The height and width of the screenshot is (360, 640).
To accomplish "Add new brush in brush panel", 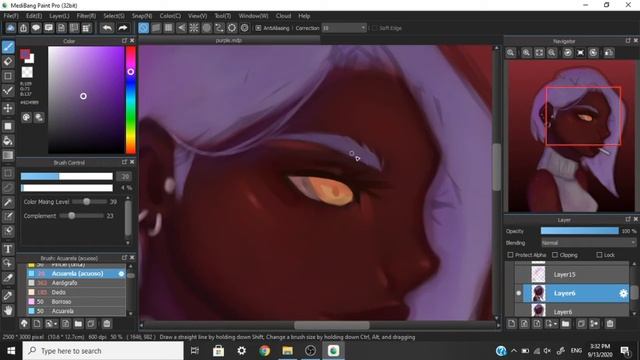I will [x=37, y=324].
